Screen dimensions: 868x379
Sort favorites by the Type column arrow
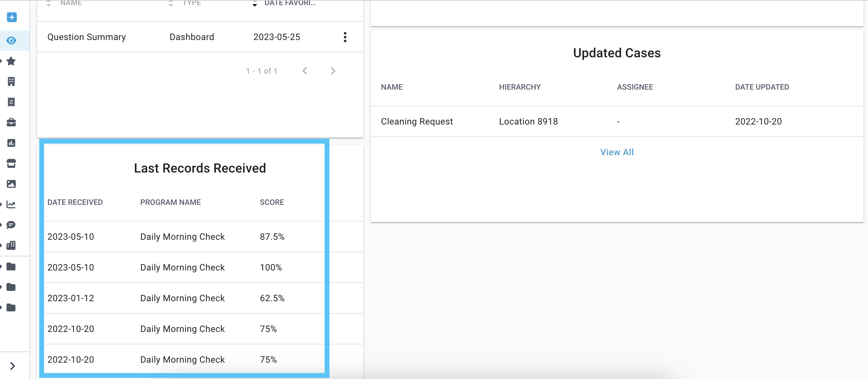coord(171,4)
